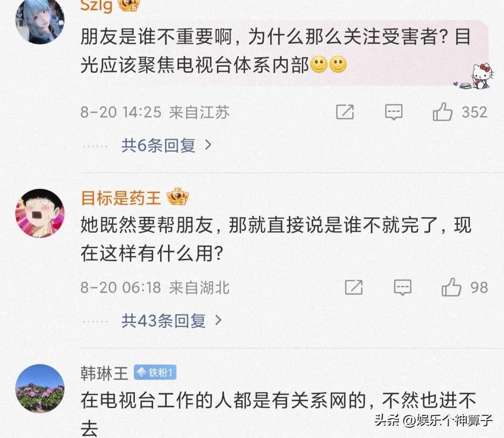Image resolution: width=504 pixels, height=438 pixels.
Task: Open 目标是药王's cartoon avatar
Action: 40,213
